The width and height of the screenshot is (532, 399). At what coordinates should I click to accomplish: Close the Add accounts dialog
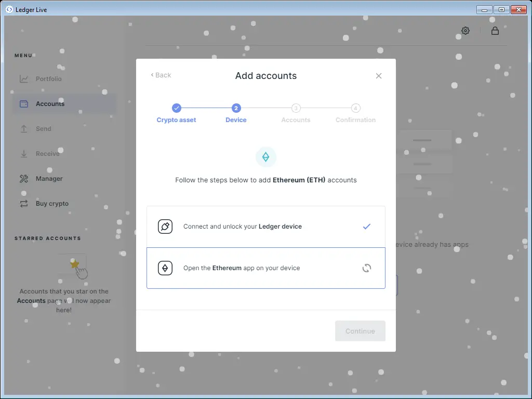(379, 76)
